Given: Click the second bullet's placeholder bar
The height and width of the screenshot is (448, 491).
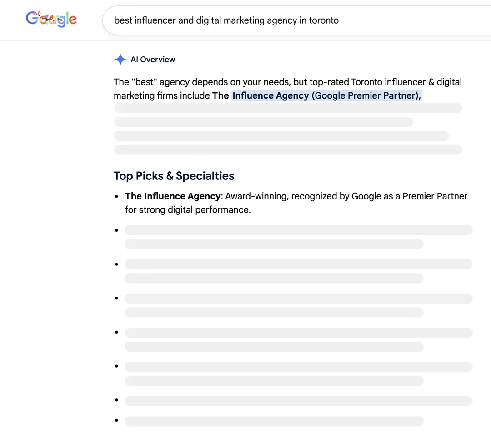Looking at the screenshot, I should [298, 230].
